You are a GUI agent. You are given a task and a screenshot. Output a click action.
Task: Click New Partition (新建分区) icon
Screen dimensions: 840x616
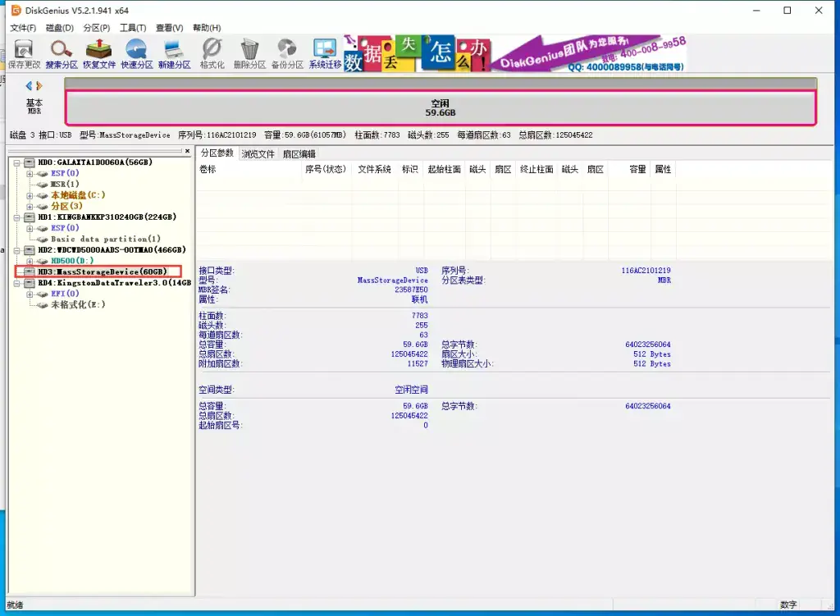pyautogui.click(x=174, y=54)
